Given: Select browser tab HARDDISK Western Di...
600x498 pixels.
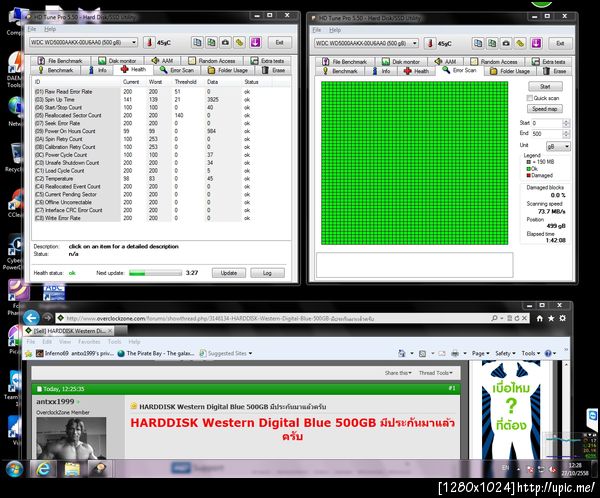Looking at the screenshot, I should (x=69, y=331).
